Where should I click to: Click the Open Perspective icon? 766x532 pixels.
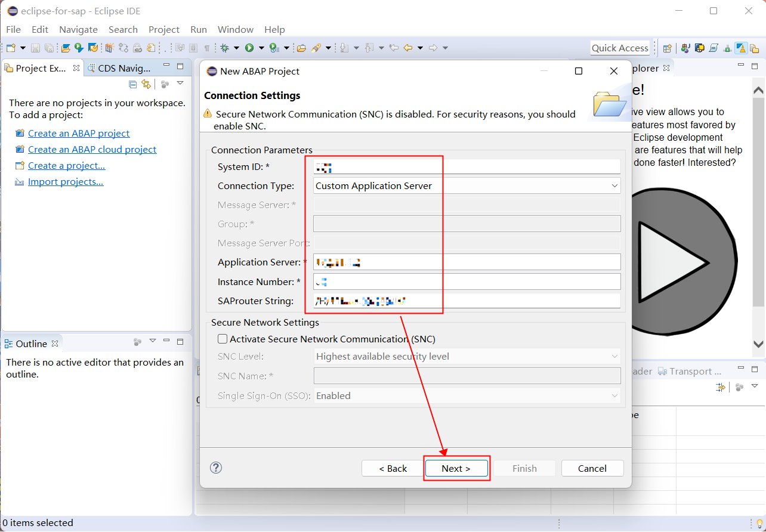(668, 48)
